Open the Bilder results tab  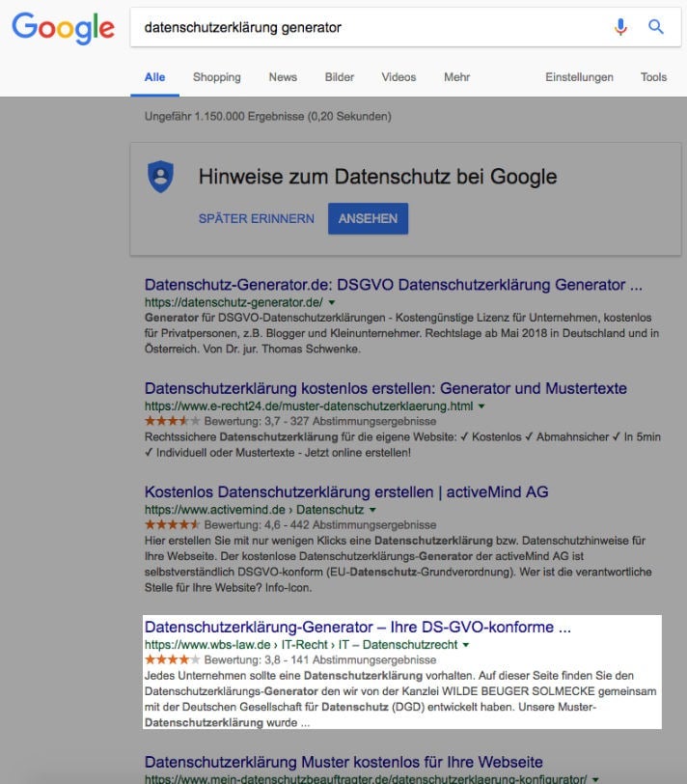point(340,77)
